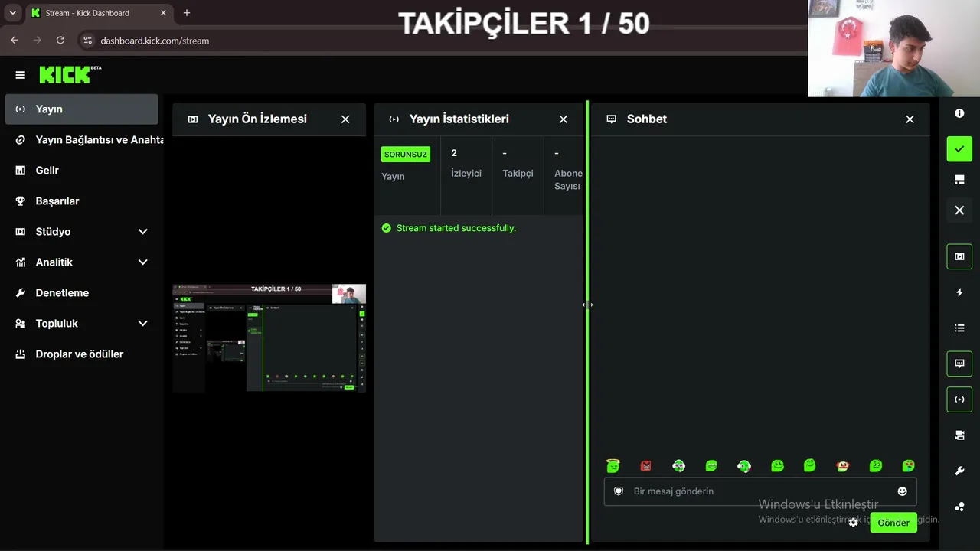This screenshot has height=551, width=980.
Task: Click the SORUNSUZ status badge
Action: pyautogui.click(x=406, y=155)
